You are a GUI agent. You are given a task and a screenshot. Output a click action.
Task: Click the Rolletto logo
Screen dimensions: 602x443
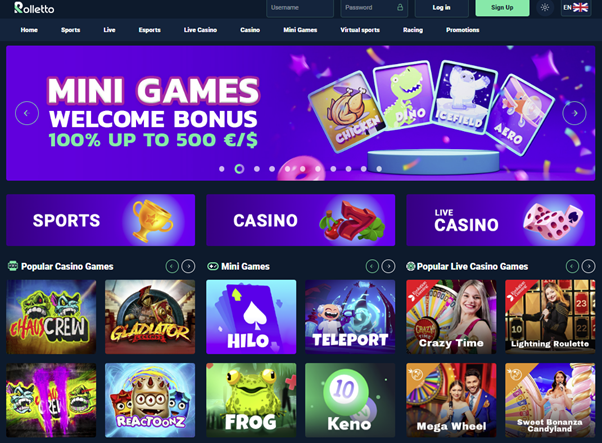[x=34, y=8]
